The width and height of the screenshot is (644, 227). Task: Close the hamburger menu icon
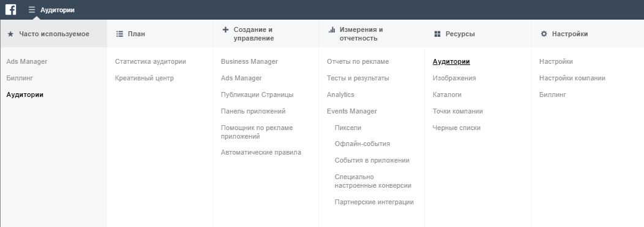click(x=32, y=10)
